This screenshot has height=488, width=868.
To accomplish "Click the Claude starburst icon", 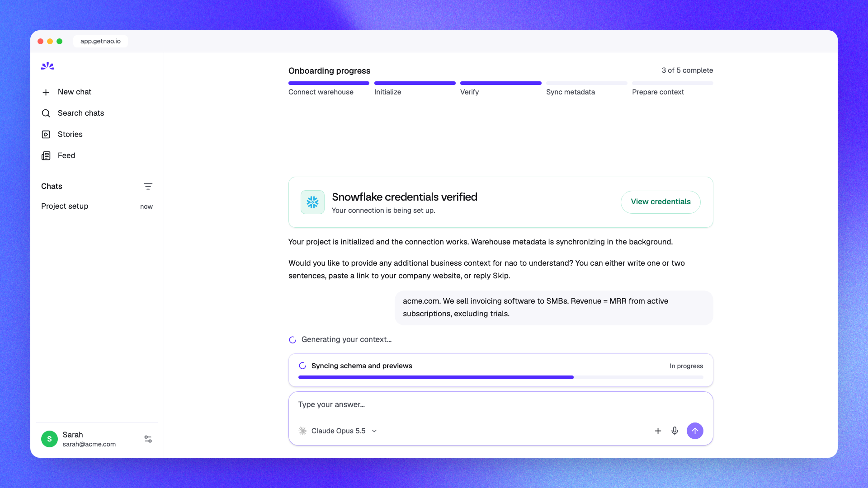I will [302, 431].
